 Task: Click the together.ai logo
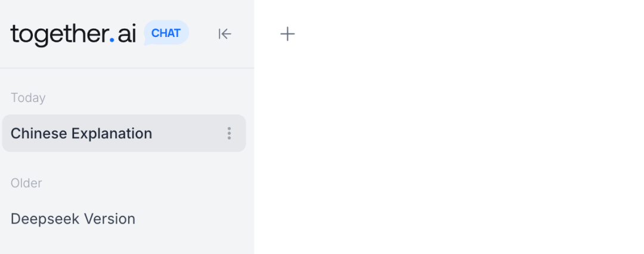pos(73,34)
